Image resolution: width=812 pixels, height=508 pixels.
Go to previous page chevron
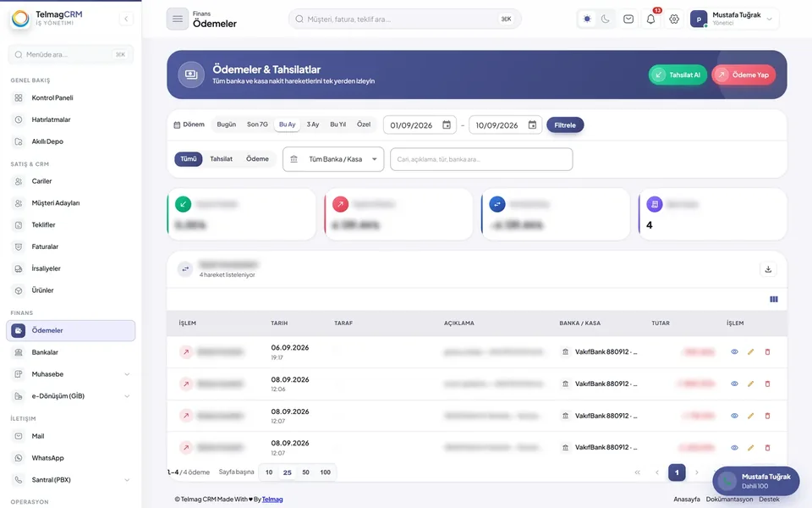(657, 472)
